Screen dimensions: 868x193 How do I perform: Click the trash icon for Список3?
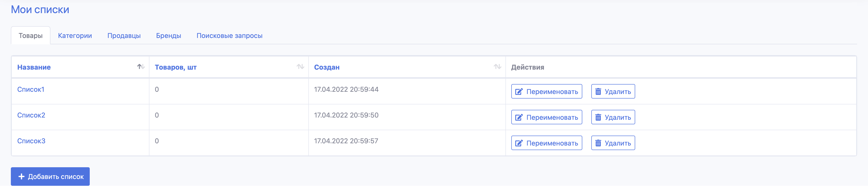click(599, 143)
